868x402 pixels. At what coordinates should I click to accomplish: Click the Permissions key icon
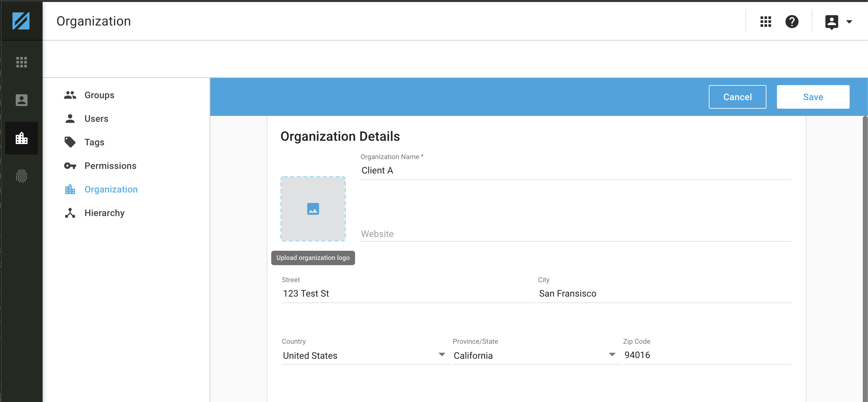[70, 166]
